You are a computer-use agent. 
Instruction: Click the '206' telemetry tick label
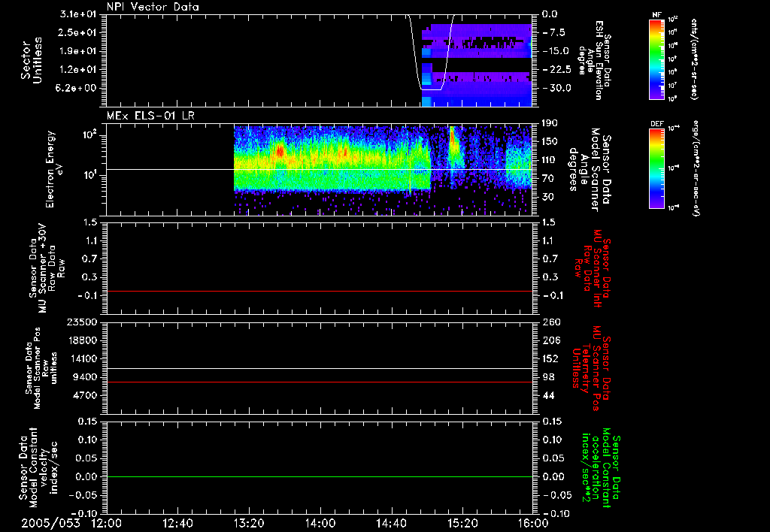[551, 340]
